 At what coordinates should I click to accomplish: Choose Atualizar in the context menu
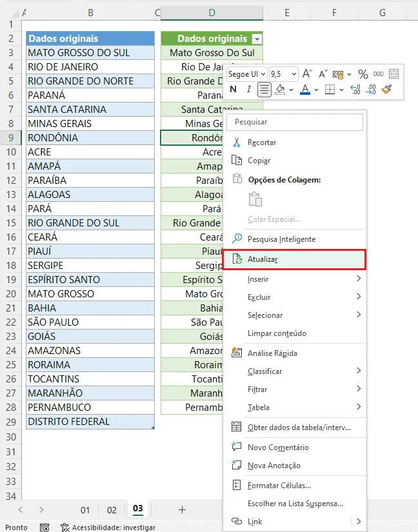294,260
